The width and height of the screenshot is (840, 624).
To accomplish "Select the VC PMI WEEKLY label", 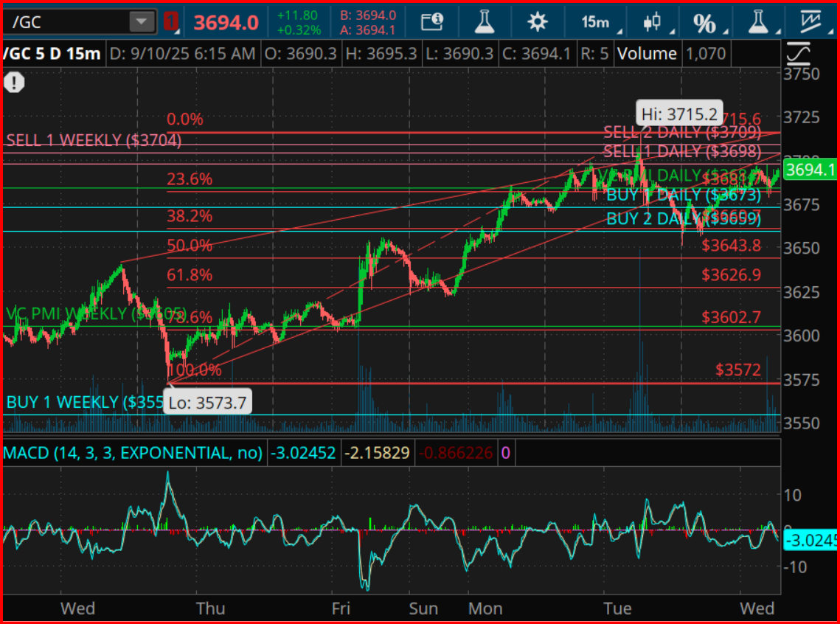I will 96,313.
